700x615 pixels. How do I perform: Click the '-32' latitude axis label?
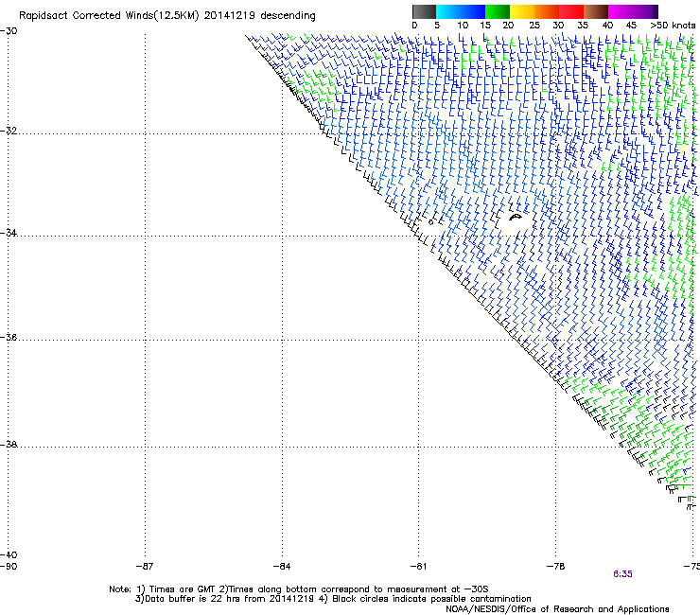(9, 131)
